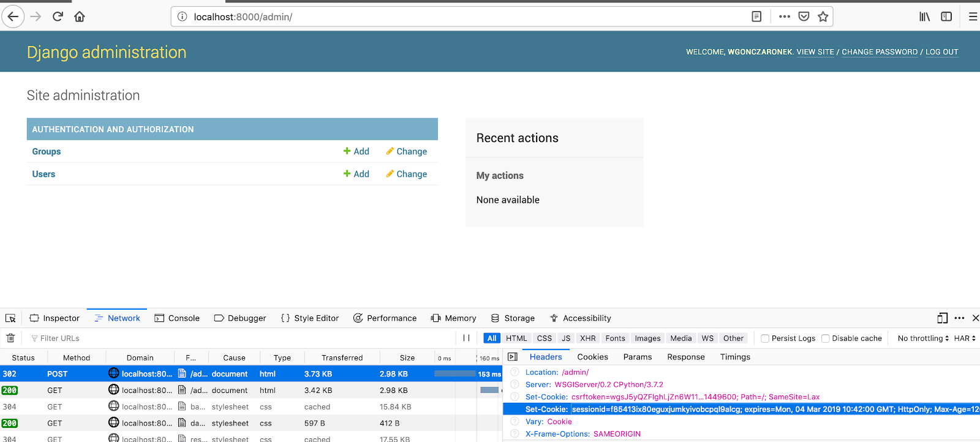The image size is (980, 442).
Task: Toggle responsive design mode icon
Action: [943, 318]
